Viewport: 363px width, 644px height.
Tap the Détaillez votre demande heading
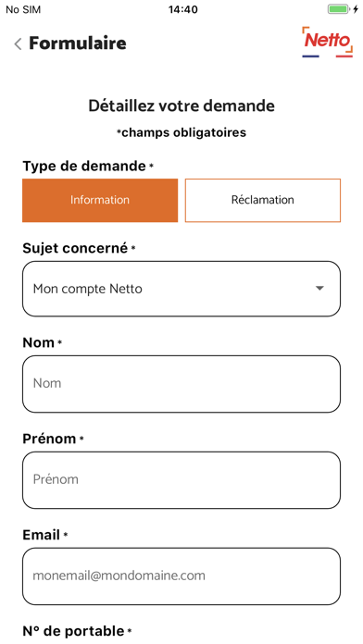click(181, 105)
